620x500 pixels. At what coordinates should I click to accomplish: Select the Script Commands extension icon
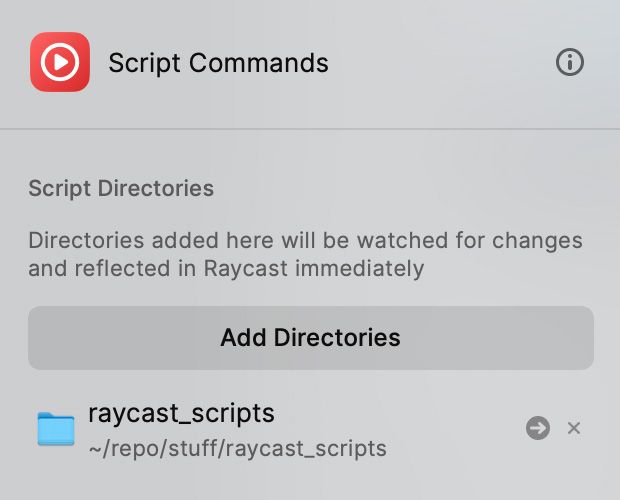tap(60, 62)
